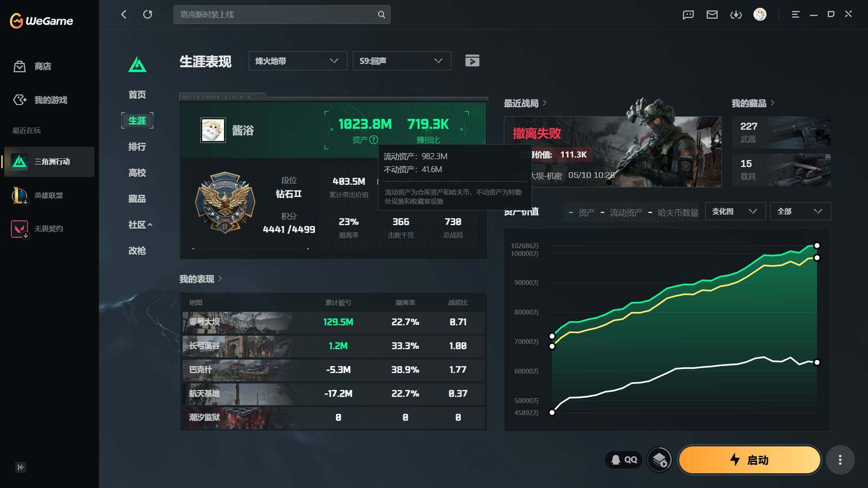This screenshot has width=868, height=488.
Task: Open the download manager icon
Action: point(736,15)
